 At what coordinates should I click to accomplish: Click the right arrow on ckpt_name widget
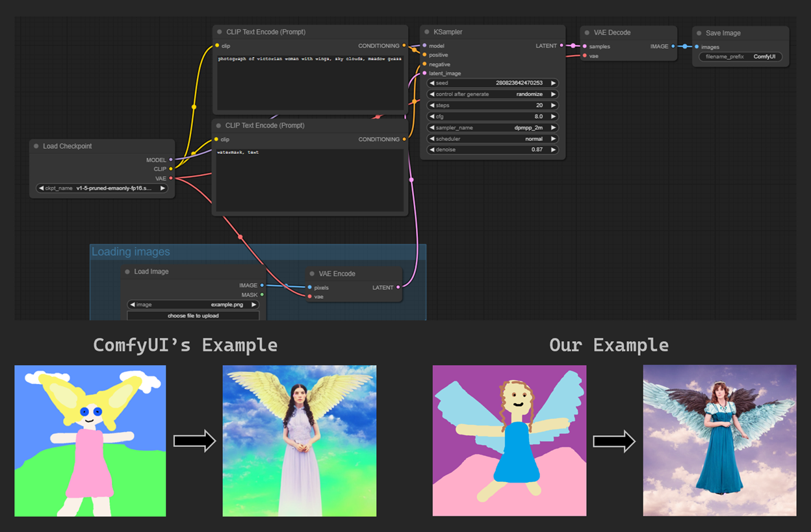tap(162, 188)
